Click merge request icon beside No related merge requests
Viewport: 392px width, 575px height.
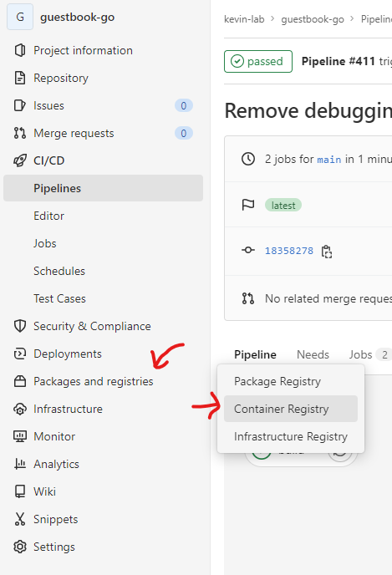pos(248,298)
